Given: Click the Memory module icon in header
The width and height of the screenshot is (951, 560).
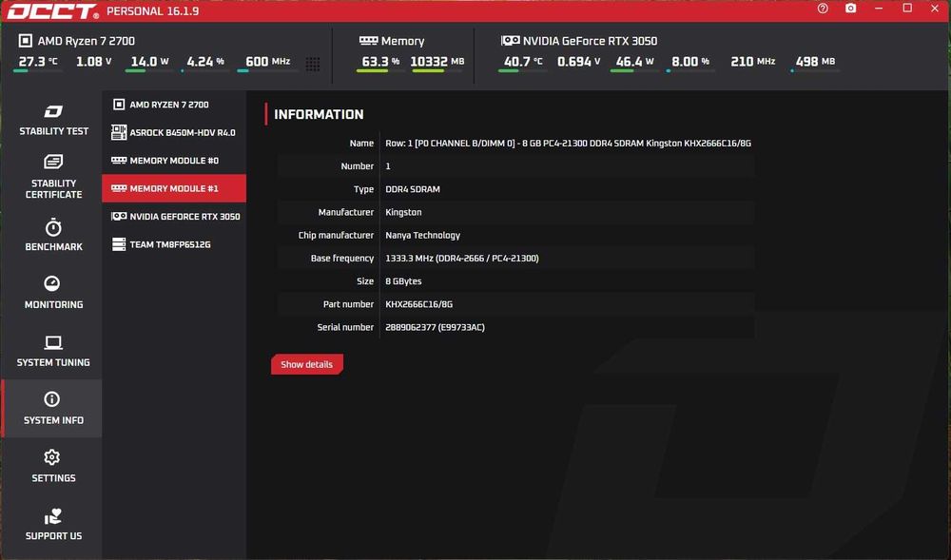Looking at the screenshot, I should 368,41.
